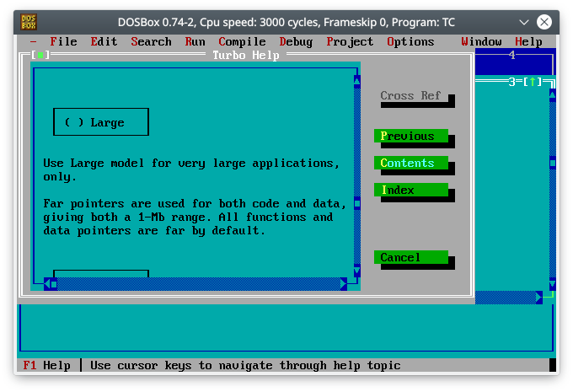Click F1 Help in status bar
The image size is (573, 392).
pyautogui.click(x=47, y=365)
